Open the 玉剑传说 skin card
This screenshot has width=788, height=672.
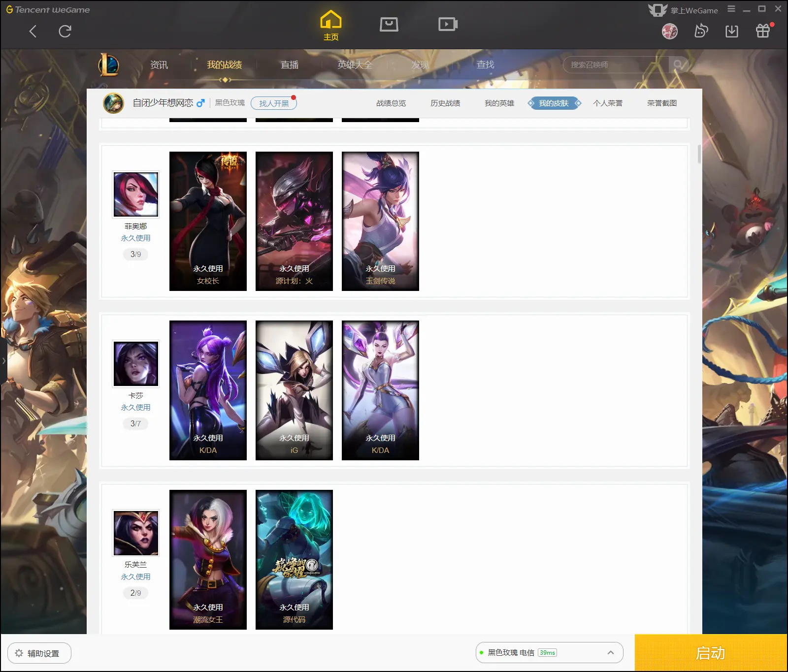(x=380, y=221)
